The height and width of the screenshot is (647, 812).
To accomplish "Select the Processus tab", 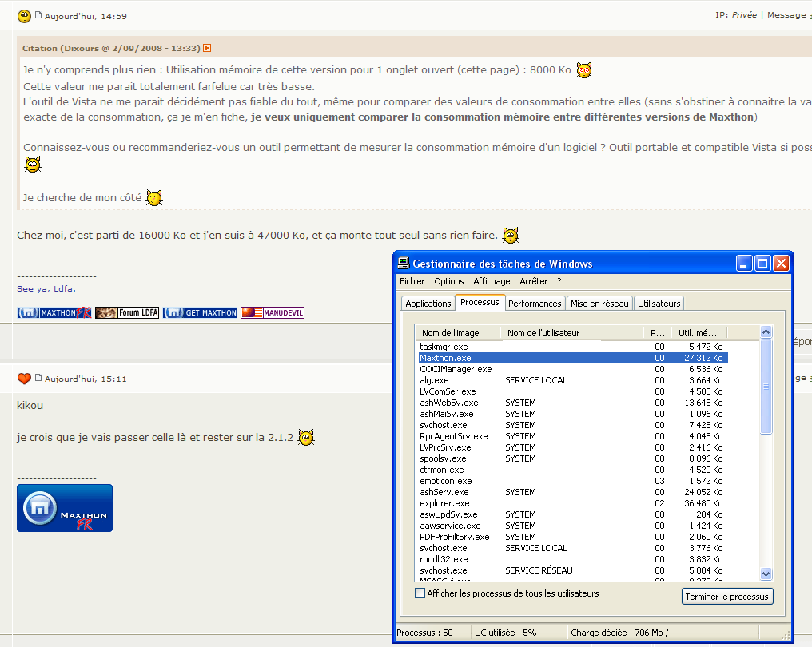I will pyautogui.click(x=480, y=302).
